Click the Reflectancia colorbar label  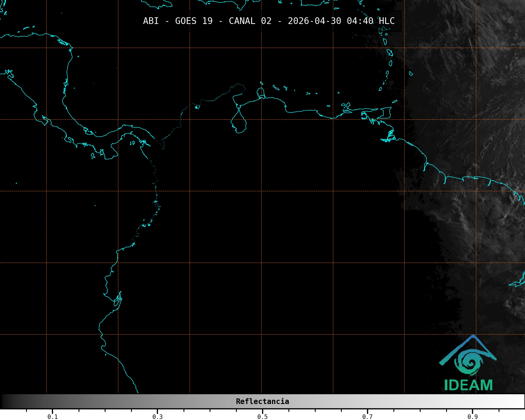coord(262,401)
